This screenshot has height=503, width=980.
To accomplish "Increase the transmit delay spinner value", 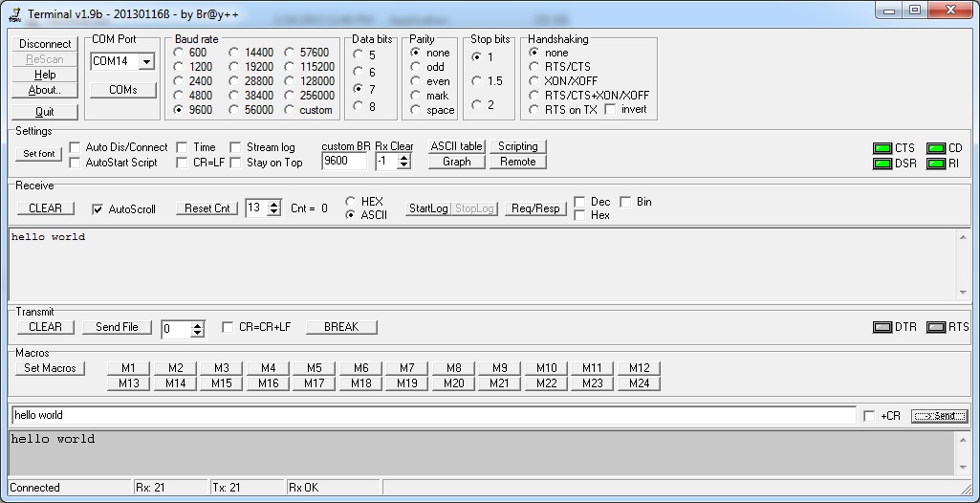I will (x=198, y=325).
